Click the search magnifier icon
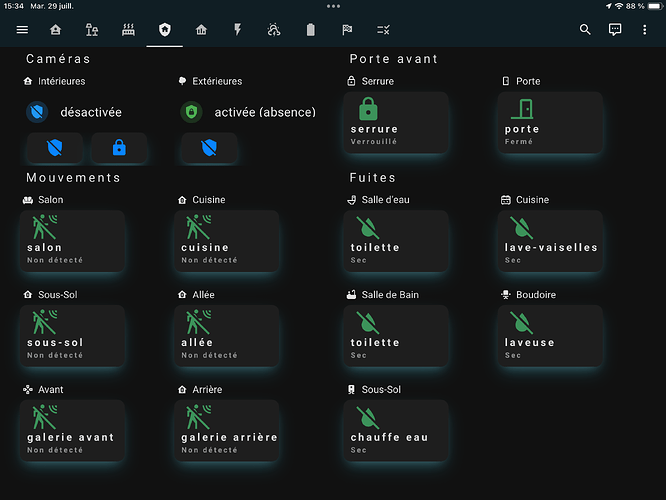 click(586, 30)
